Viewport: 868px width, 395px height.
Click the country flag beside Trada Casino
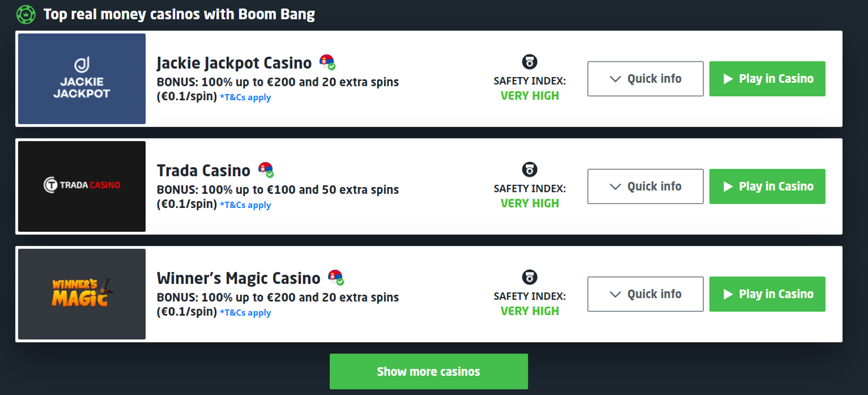coord(266,170)
